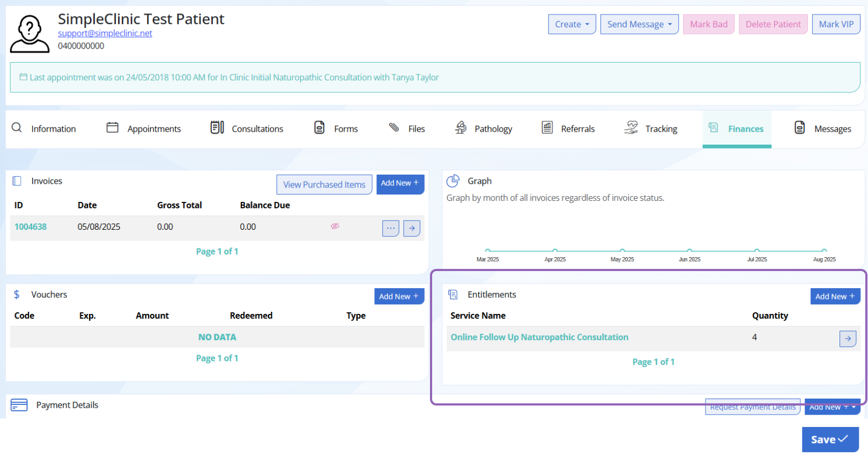The height and width of the screenshot is (458, 868).
Task: Click the Graph pie chart icon
Action: [453, 181]
